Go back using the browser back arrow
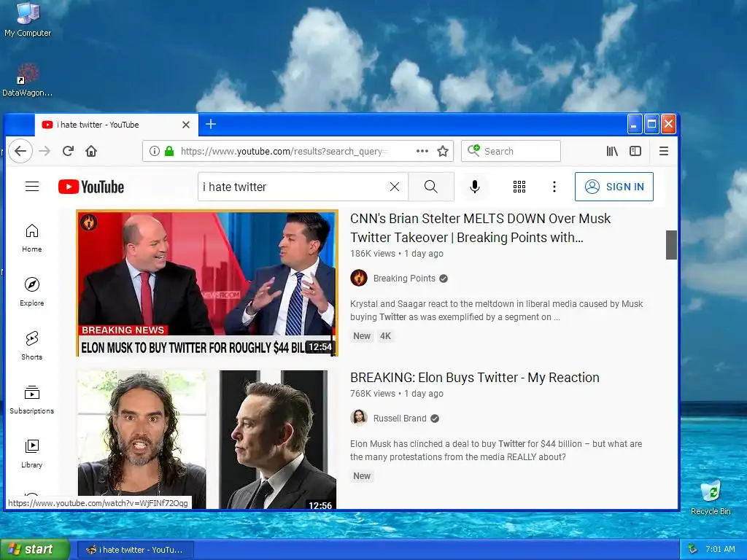This screenshot has width=747, height=560. [x=20, y=151]
